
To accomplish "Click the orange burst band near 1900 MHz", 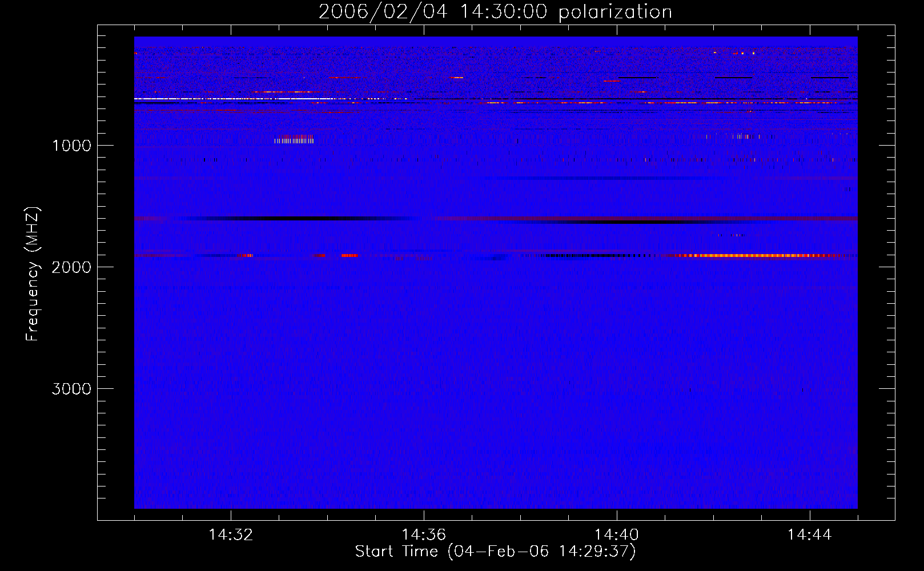I will 754,256.
